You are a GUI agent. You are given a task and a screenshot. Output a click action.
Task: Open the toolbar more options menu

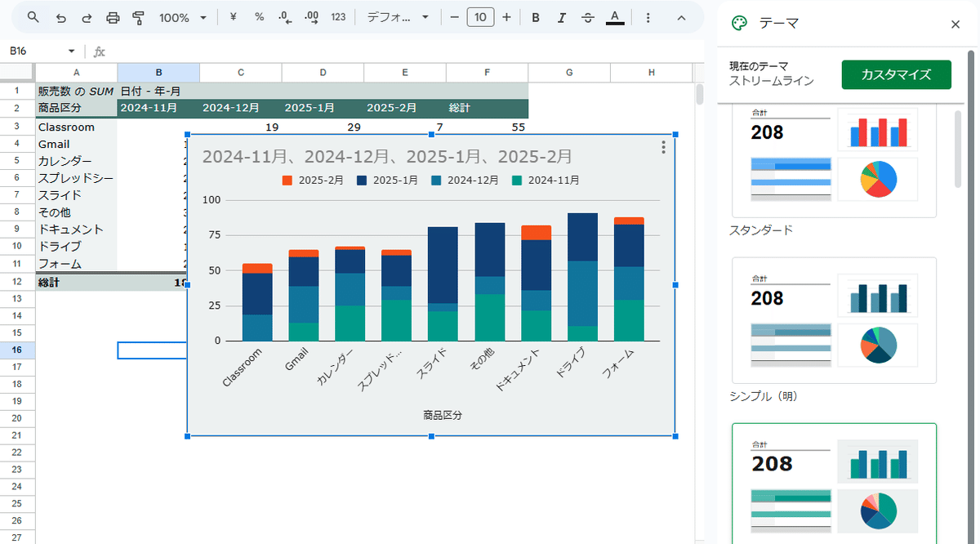(648, 17)
